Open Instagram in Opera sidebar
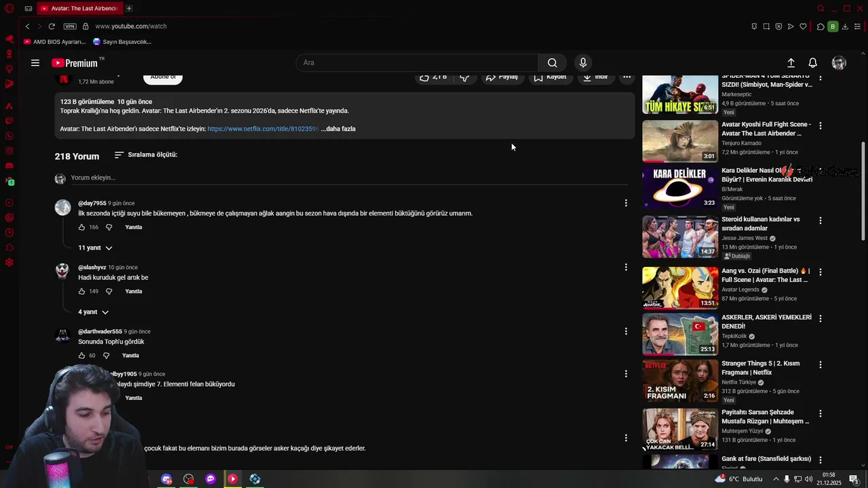The height and width of the screenshot is (488, 868). point(9,150)
